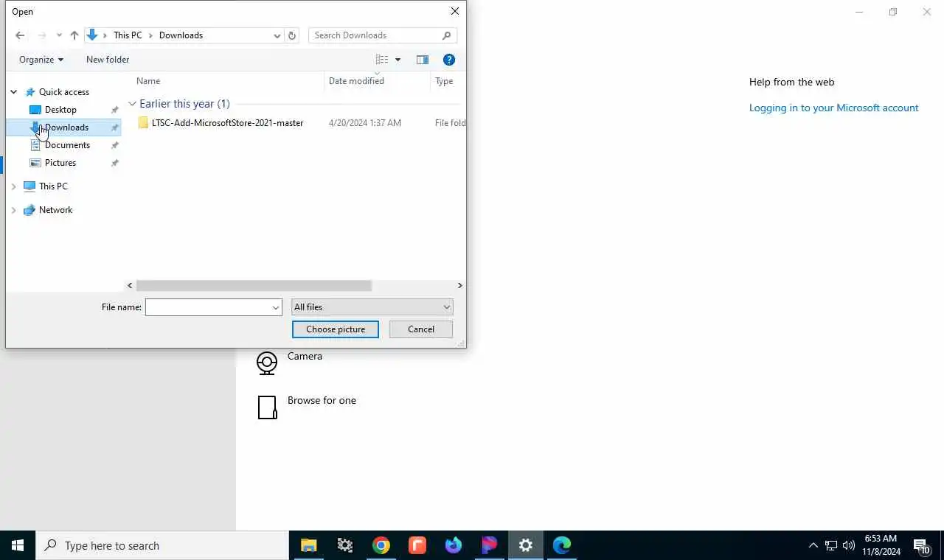Image resolution: width=944 pixels, height=560 pixels.
Task: Click the taskbar Type here to search box
Action: (x=162, y=545)
